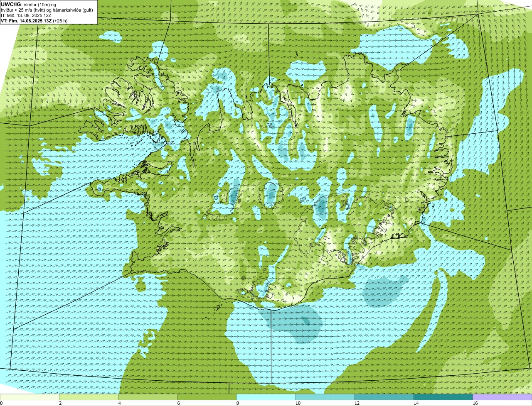Click the 'hviður > 25 m/s (hvítt)' legend line

coord(47,10)
